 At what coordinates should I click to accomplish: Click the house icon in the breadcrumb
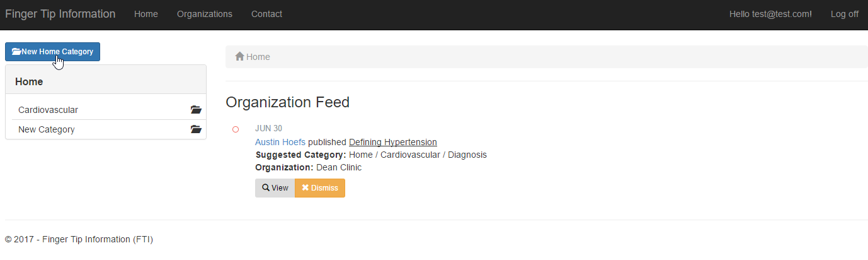click(239, 57)
